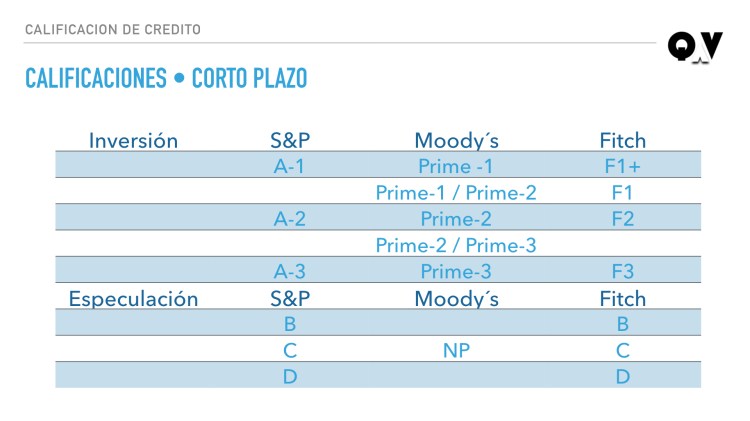Click the Inversión row label
The height and width of the screenshot is (421, 750).
(133, 141)
